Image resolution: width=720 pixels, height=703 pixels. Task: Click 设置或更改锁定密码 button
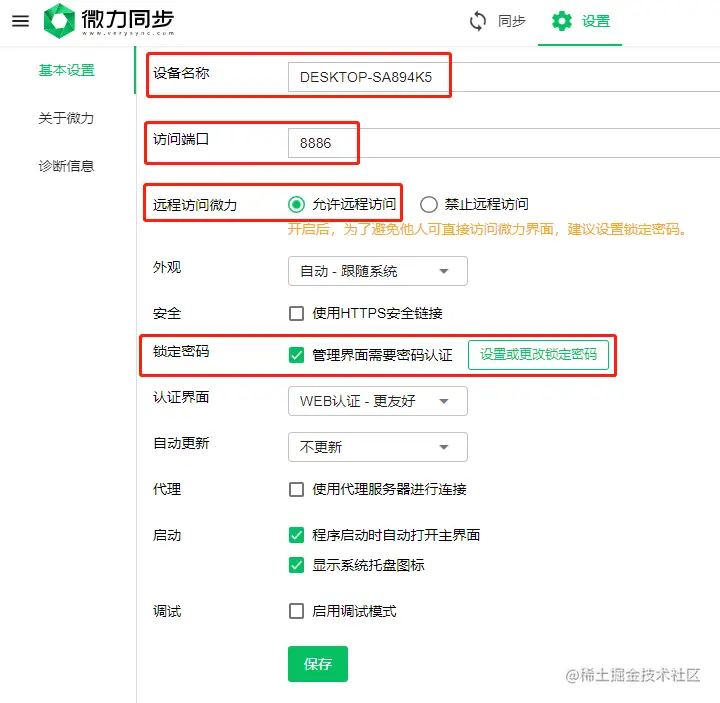pos(538,354)
